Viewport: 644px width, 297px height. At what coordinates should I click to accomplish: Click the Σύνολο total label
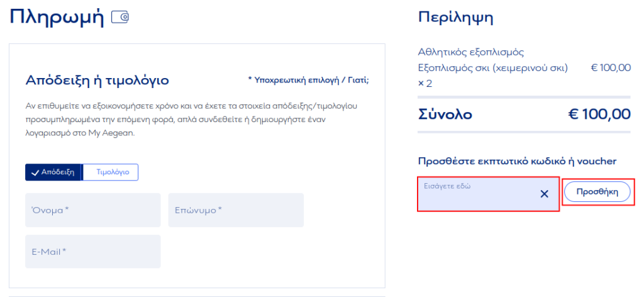(445, 115)
